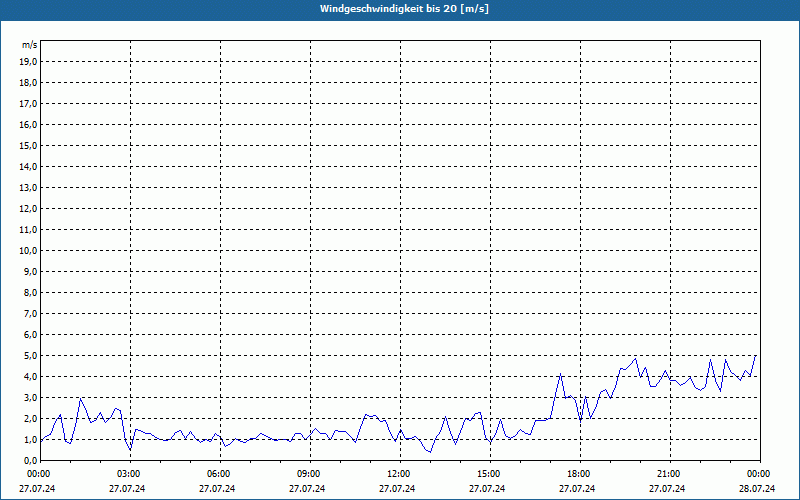Click the 15:00 time label
Viewport: 800px width, 500px height.
(490, 474)
